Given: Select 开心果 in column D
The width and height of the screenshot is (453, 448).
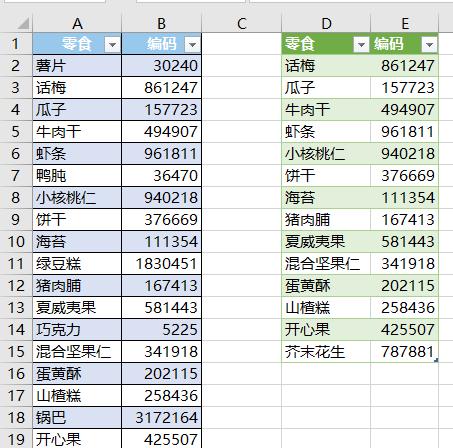Looking at the screenshot, I should tap(326, 330).
